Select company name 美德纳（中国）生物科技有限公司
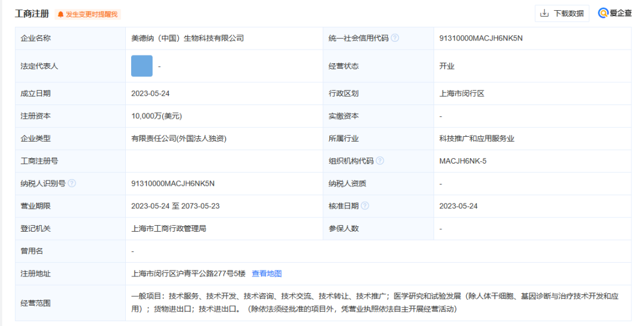 [x=188, y=38]
